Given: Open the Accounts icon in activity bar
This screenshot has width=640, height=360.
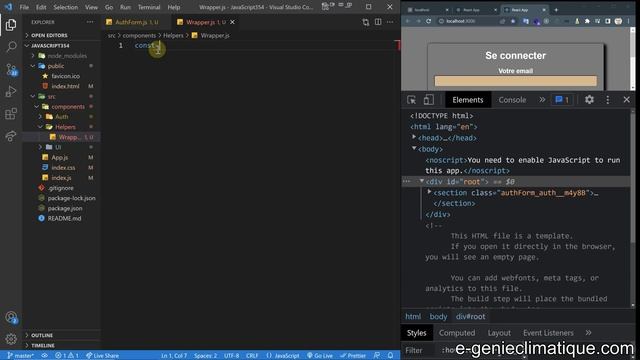Looking at the screenshot, I should 11,317.
